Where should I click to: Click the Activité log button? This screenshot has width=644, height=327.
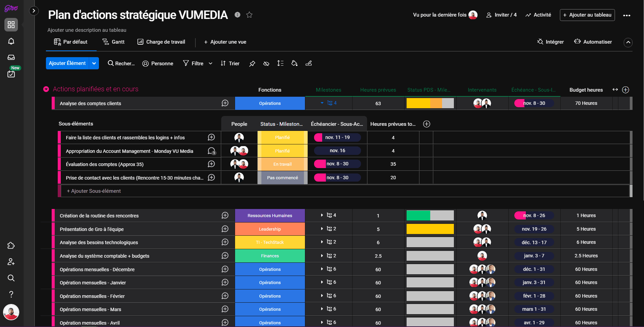point(538,15)
